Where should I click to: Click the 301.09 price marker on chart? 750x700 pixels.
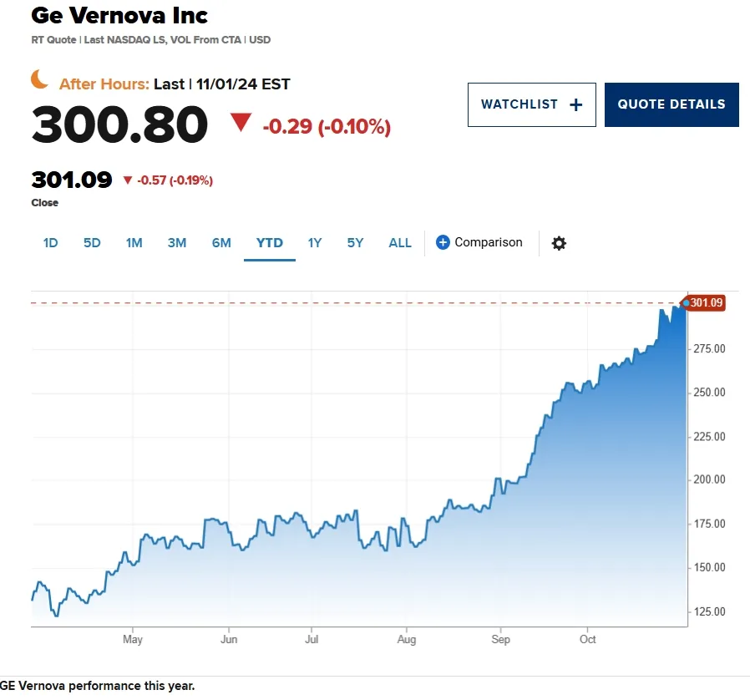tap(706, 303)
